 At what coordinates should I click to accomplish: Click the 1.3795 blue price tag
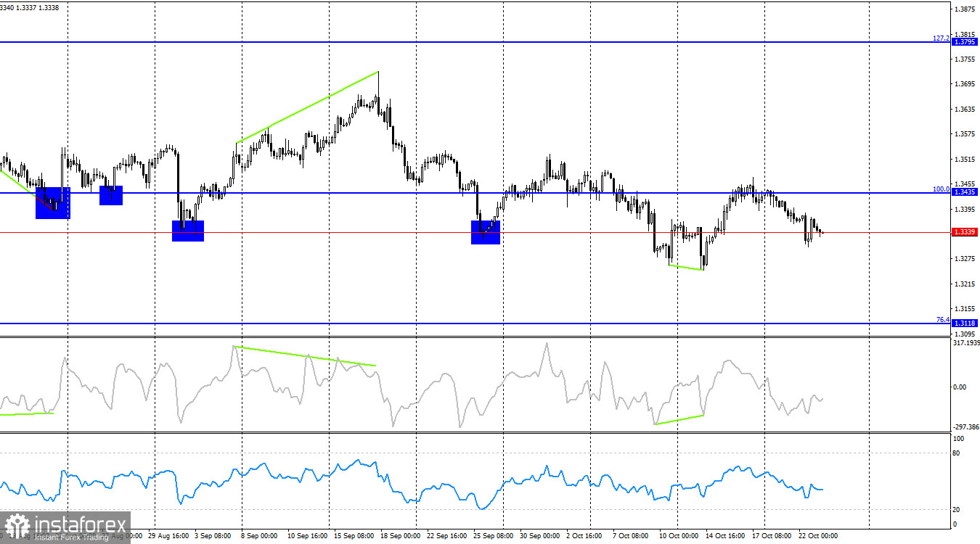pos(965,42)
